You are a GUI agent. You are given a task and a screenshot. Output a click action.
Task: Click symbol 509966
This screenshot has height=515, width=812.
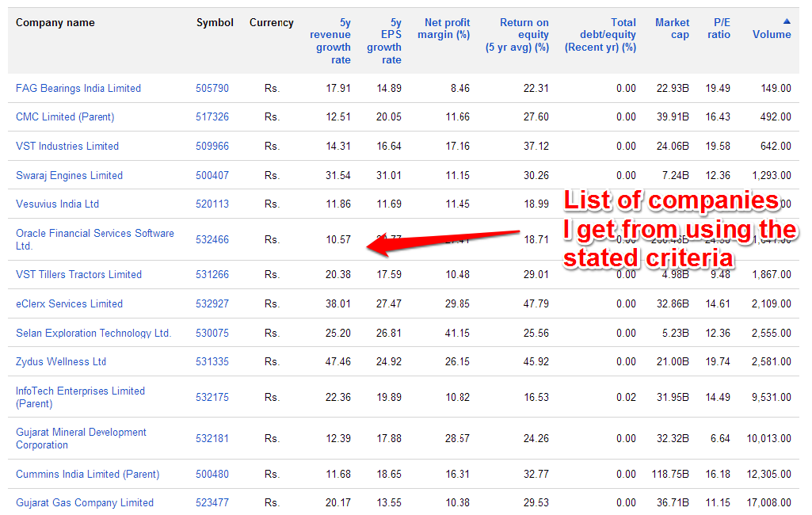coord(212,146)
